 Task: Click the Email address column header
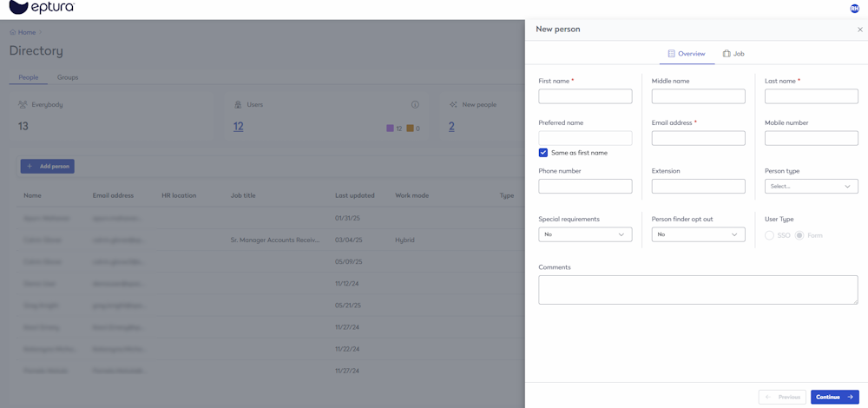113,195
